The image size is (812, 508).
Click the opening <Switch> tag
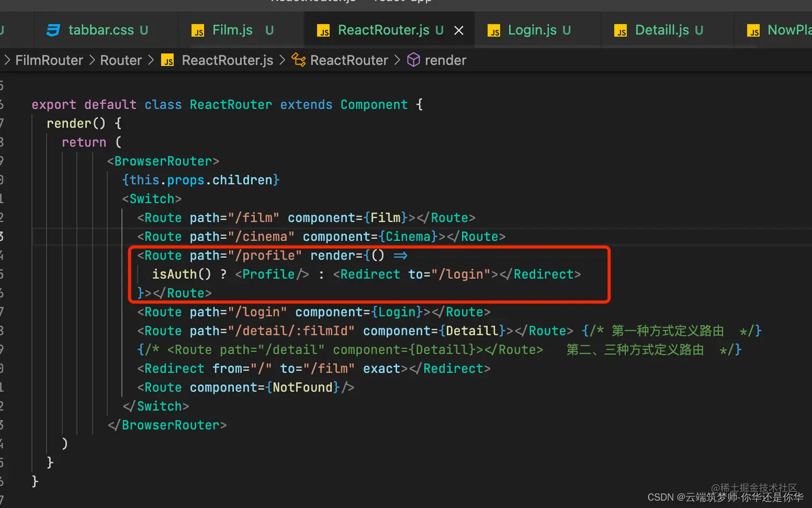point(152,199)
